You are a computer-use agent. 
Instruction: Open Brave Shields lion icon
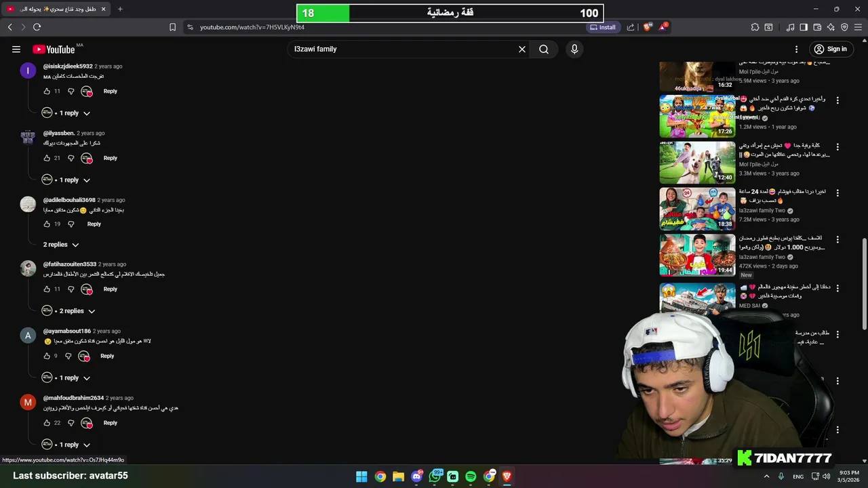[648, 27]
